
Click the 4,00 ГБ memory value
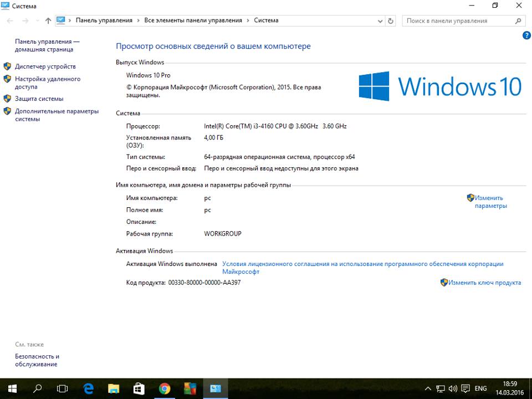(x=213, y=138)
